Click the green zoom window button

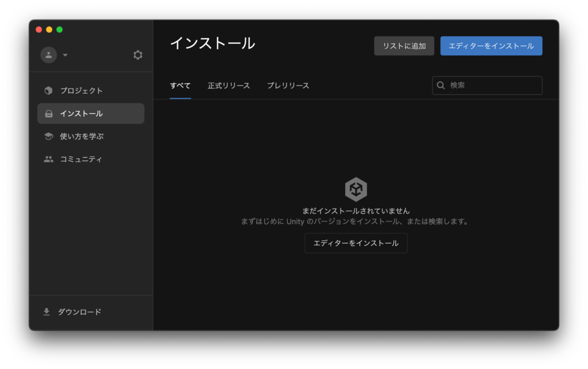point(60,30)
